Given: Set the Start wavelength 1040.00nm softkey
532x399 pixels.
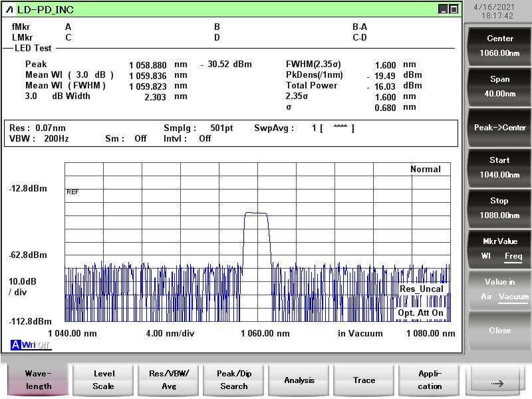Looking at the screenshot, I should [x=499, y=167].
